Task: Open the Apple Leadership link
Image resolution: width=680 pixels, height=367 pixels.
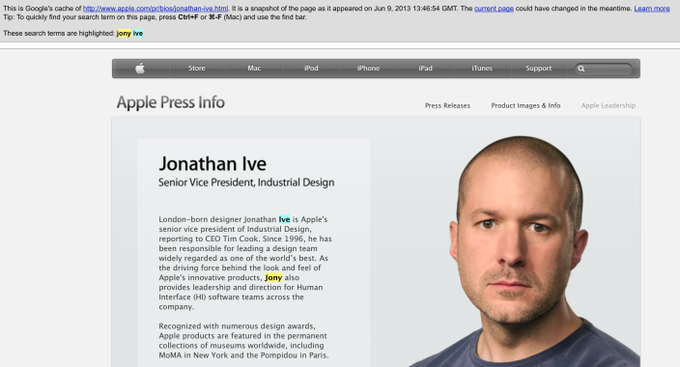Action: tap(608, 105)
